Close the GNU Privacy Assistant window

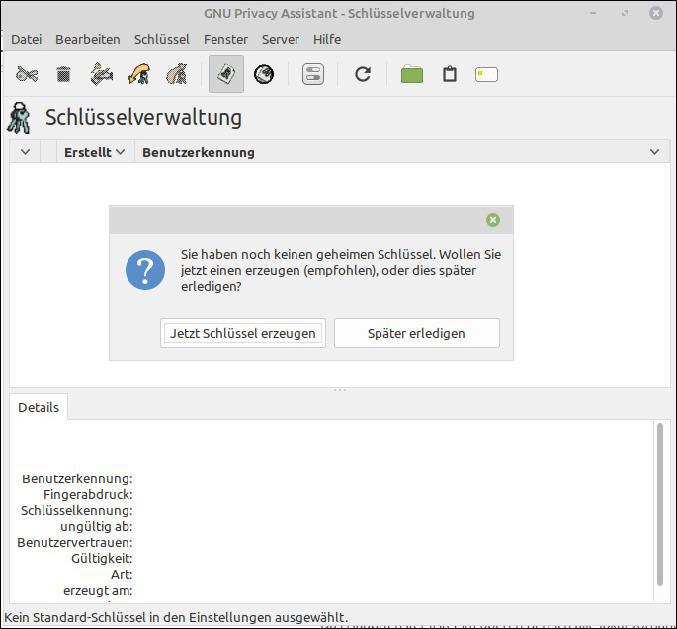tap(655, 13)
